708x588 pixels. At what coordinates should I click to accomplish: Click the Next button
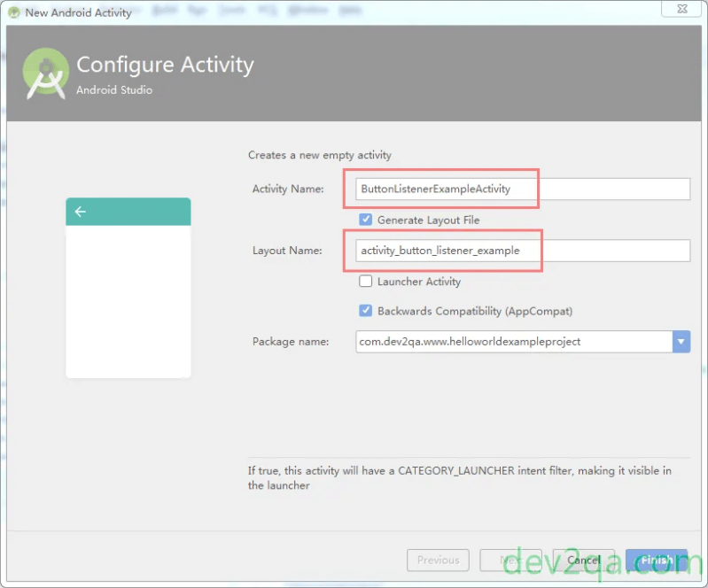point(510,560)
